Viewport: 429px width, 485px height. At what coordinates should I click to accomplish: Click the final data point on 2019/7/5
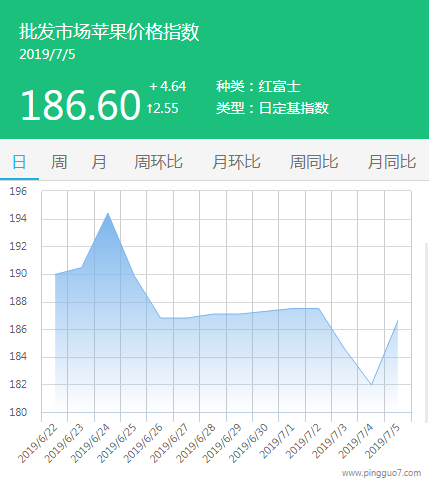coord(398,321)
